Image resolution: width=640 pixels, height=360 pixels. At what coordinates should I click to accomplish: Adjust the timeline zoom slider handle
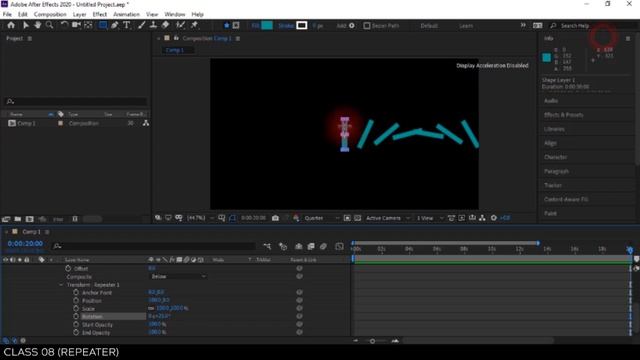[x=372, y=341]
